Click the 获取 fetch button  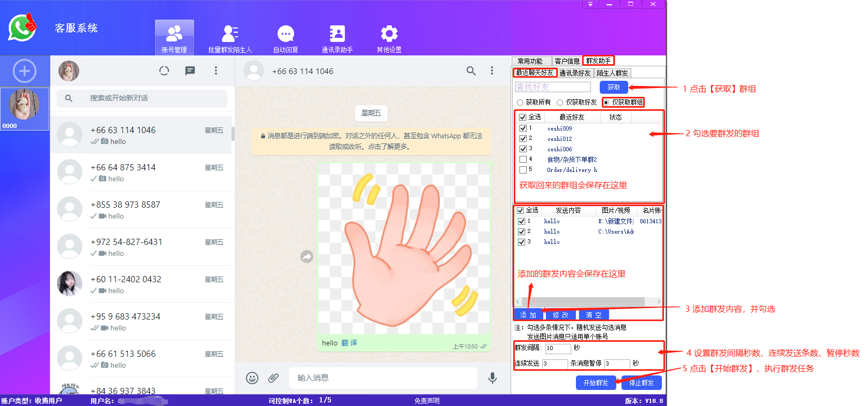tap(614, 87)
